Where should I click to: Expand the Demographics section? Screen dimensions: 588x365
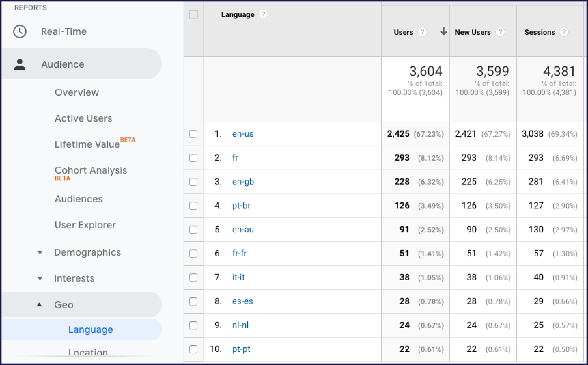tap(40, 253)
